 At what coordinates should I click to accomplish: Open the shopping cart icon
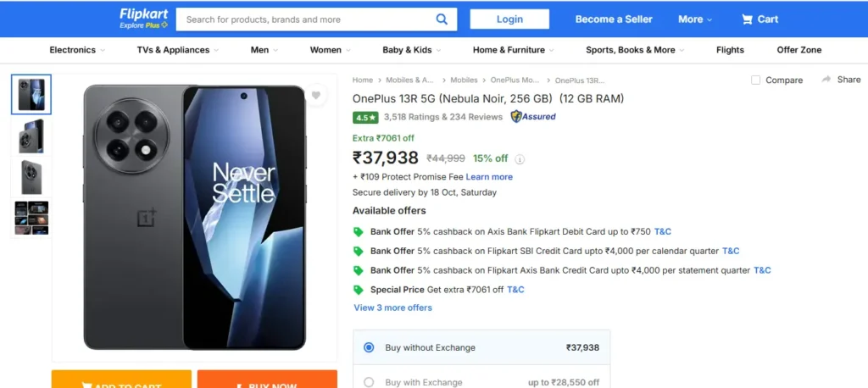tap(747, 19)
